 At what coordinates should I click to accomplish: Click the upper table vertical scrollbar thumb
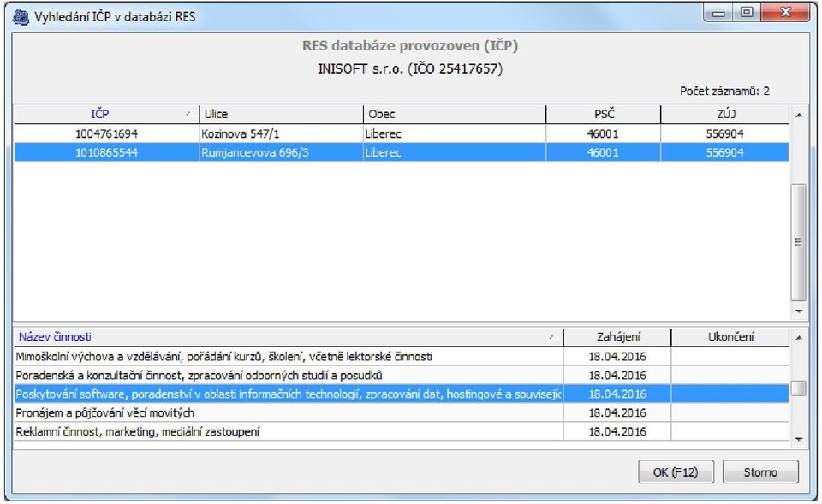(x=799, y=242)
